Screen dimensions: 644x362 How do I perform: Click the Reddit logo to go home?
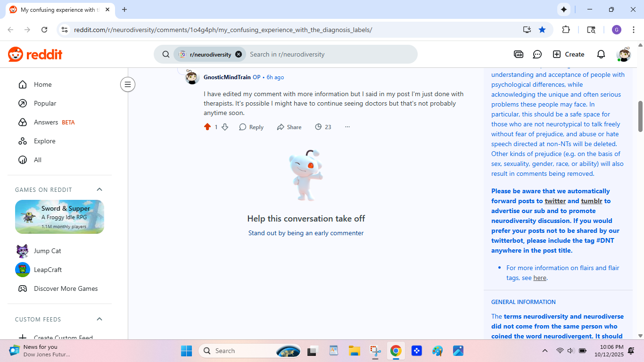pyautogui.click(x=35, y=54)
